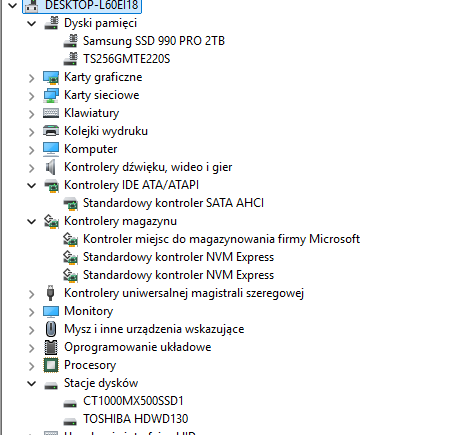Click the second NVM Express controller icon
Viewport: 456px width, 435px height.
click(x=71, y=275)
